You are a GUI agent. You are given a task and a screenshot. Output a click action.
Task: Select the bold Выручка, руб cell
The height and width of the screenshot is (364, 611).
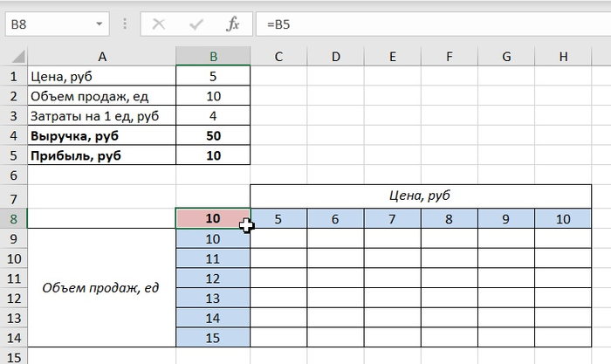pyautogui.click(x=102, y=135)
